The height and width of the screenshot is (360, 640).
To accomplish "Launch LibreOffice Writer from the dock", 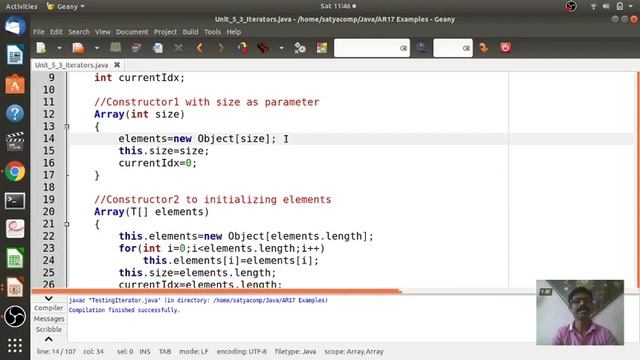I will pos(15,55).
